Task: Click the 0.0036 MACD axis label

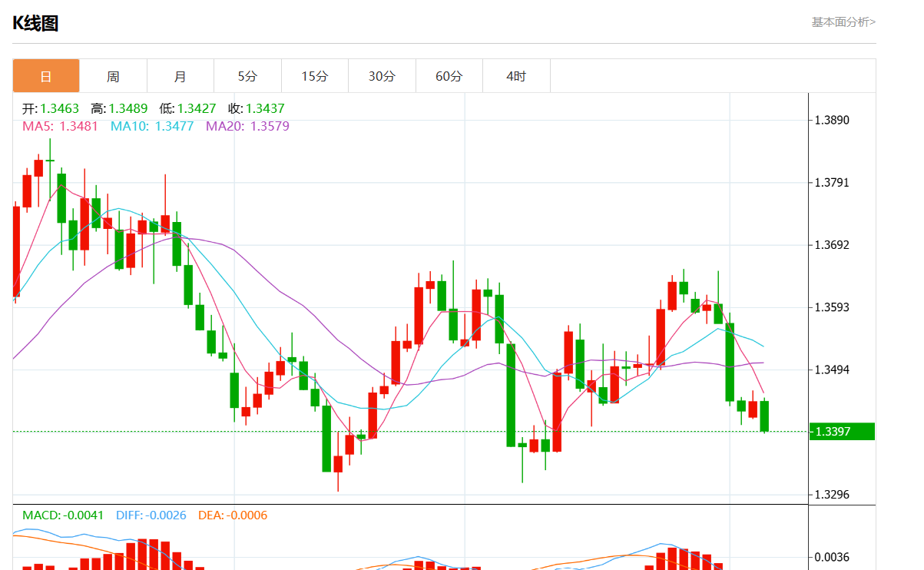Action: (x=832, y=557)
